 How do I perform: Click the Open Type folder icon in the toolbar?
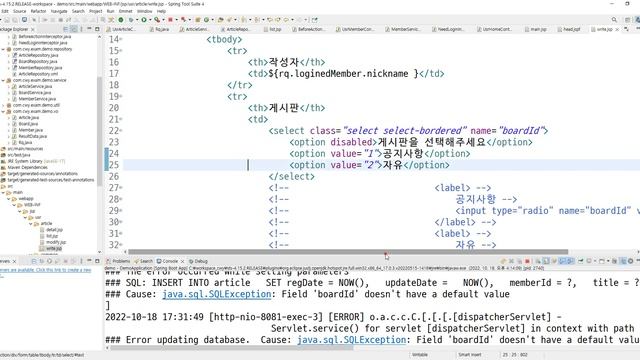point(220,20)
